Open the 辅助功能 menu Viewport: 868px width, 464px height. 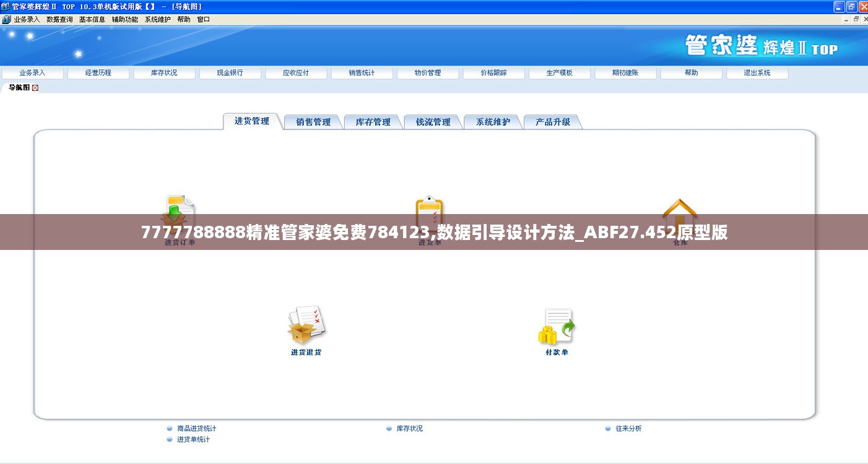point(125,19)
